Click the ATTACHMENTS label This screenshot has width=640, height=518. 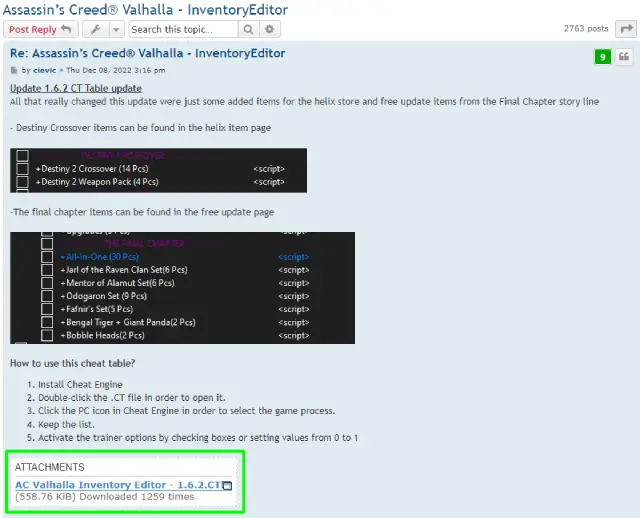click(x=50, y=467)
